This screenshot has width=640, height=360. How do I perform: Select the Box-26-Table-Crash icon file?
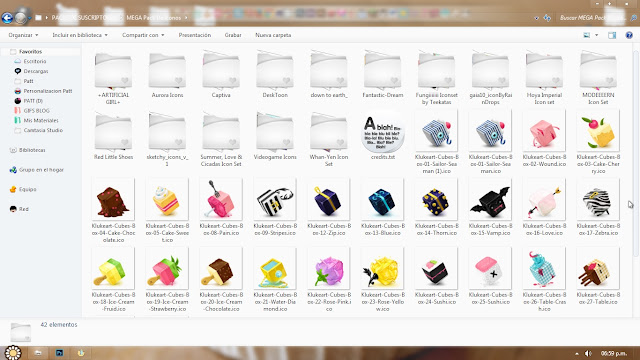pos(544,280)
